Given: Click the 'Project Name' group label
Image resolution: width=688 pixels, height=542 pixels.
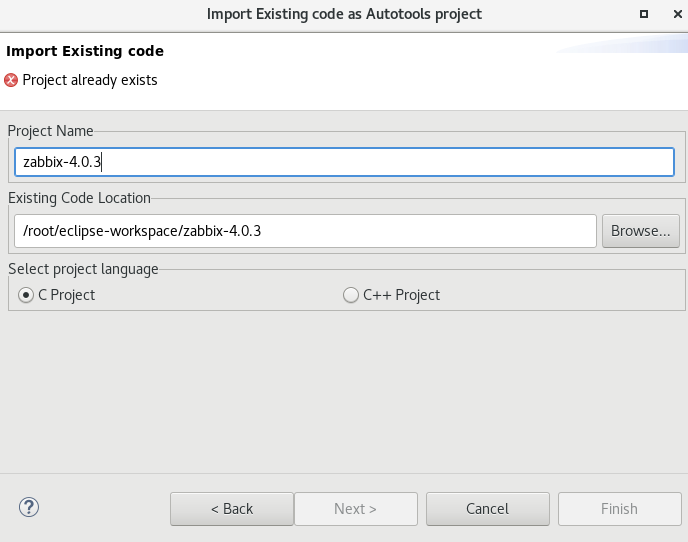Looking at the screenshot, I should pyautogui.click(x=50, y=131).
